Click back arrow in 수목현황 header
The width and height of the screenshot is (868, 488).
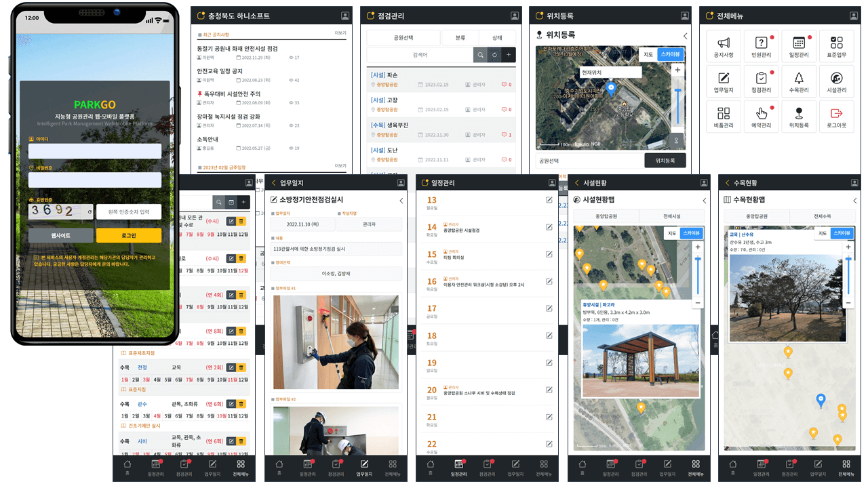point(728,183)
